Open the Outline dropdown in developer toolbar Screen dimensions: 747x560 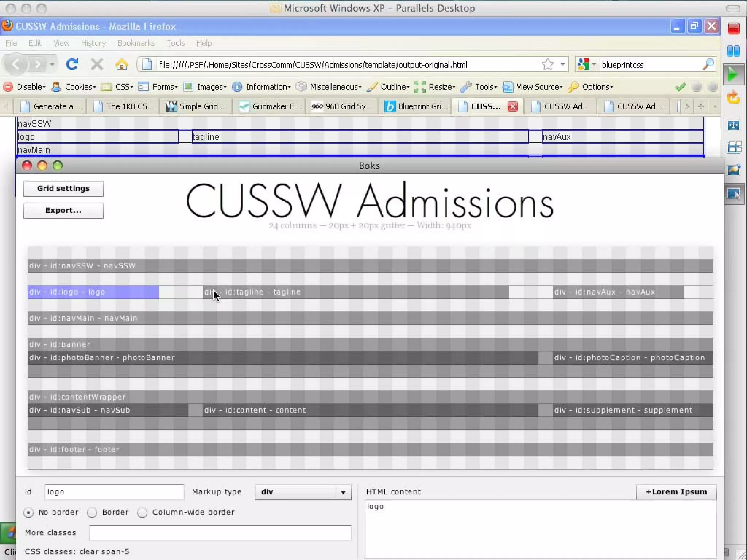point(395,87)
